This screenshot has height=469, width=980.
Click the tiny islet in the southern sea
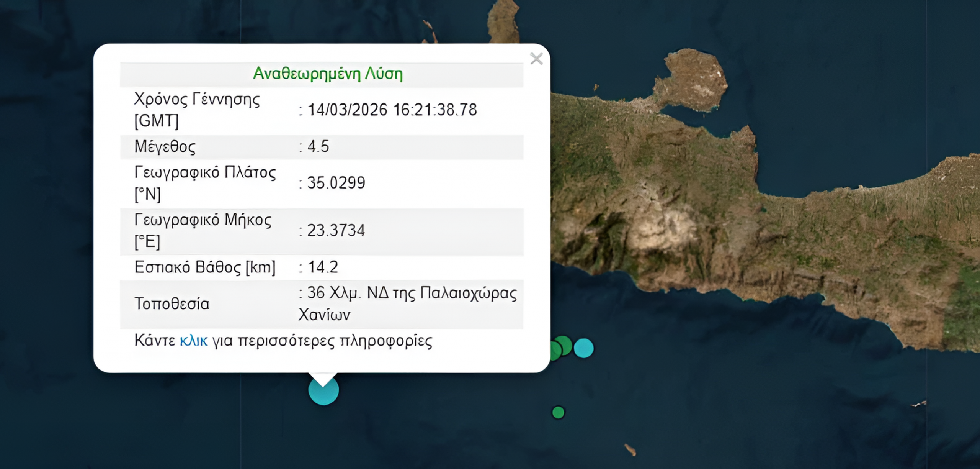(x=630, y=449)
